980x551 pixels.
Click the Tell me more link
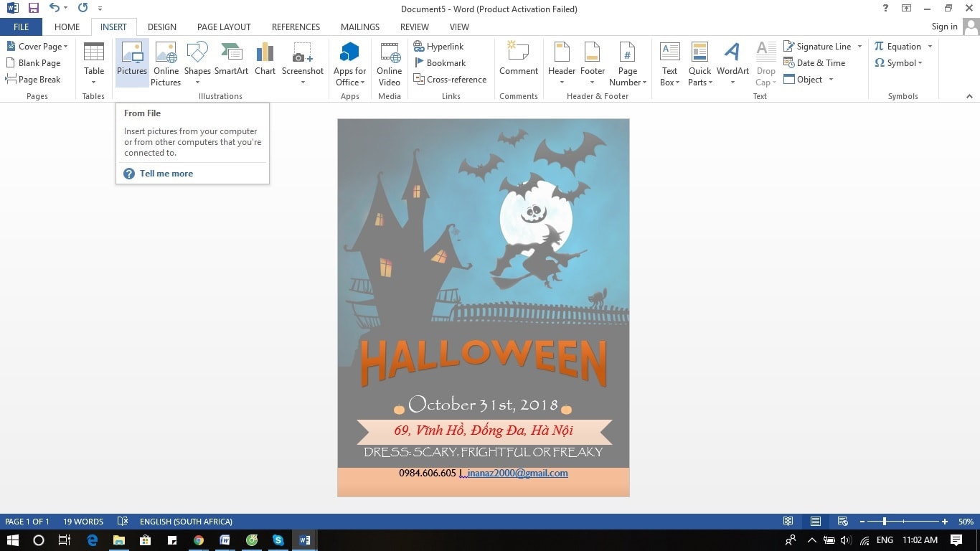(x=166, y=174)
